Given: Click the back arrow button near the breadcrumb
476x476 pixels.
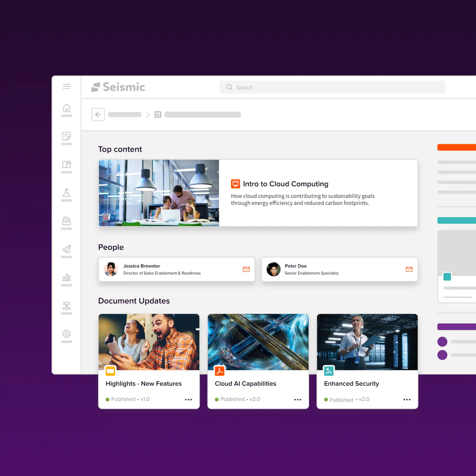Looking at the screenshot, I should [98, 114].
